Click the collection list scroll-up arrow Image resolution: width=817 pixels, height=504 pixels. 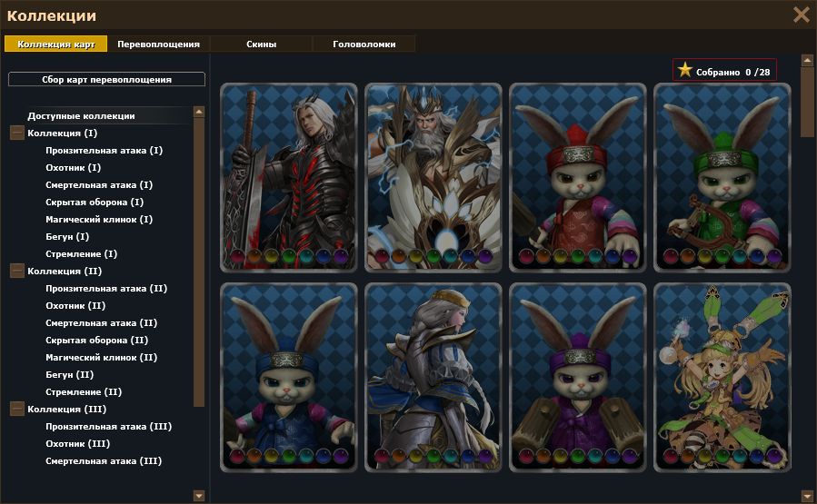(198, 112)
